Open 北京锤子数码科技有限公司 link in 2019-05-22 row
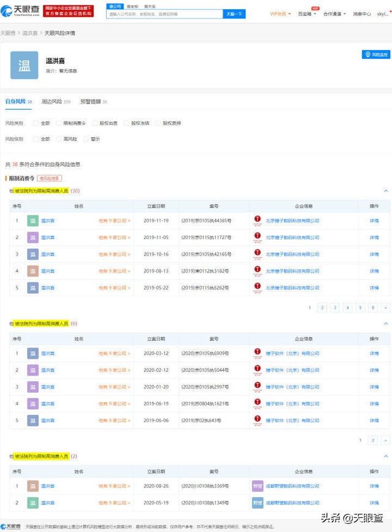 tap(292, 288)
